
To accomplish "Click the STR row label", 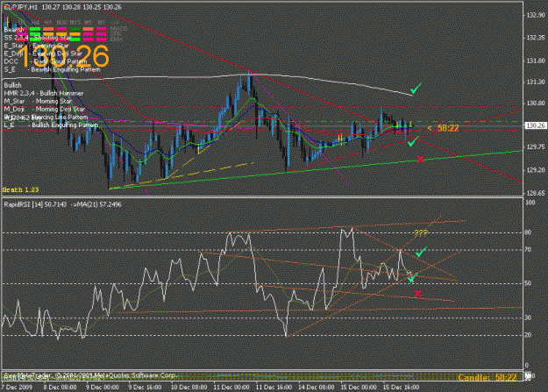I will tap(116, 34).
